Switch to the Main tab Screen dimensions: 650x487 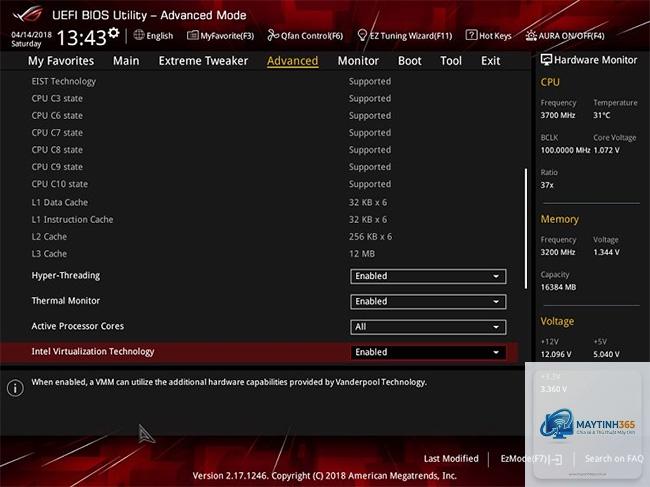tap(126, 61)
